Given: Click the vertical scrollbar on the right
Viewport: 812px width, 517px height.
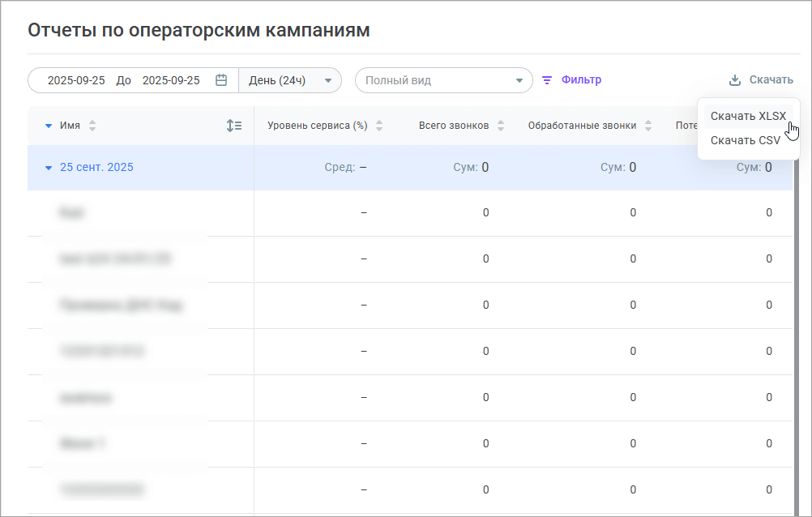Looking at the screenshot, I should coord(797,324).
